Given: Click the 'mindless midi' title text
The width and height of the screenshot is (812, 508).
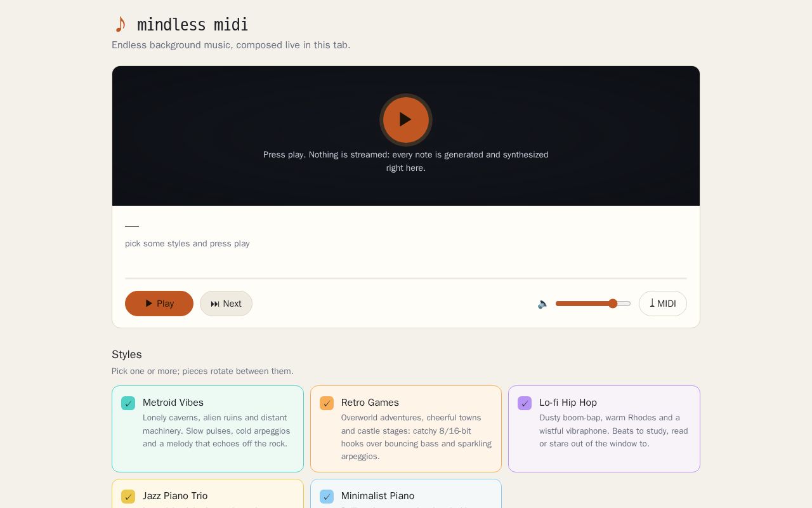Looking at the screenshot, I should tap(193, 25).
